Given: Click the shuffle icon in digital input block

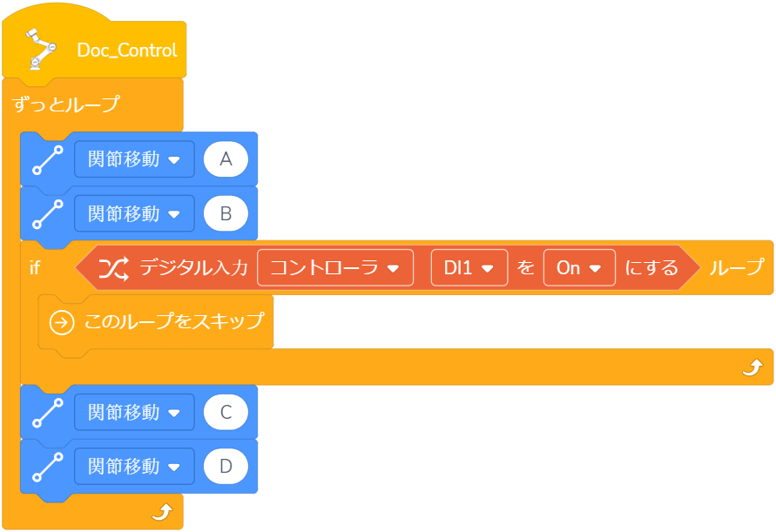Looking at the screenshot, I should pyautogui.click(x=111, y=268).
